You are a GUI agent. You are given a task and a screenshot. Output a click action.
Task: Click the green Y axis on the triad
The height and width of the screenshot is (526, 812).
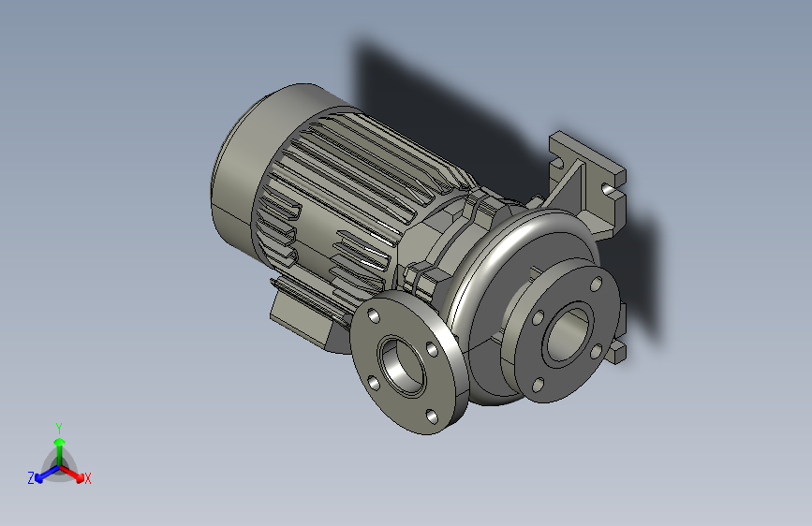coord(60,451)
